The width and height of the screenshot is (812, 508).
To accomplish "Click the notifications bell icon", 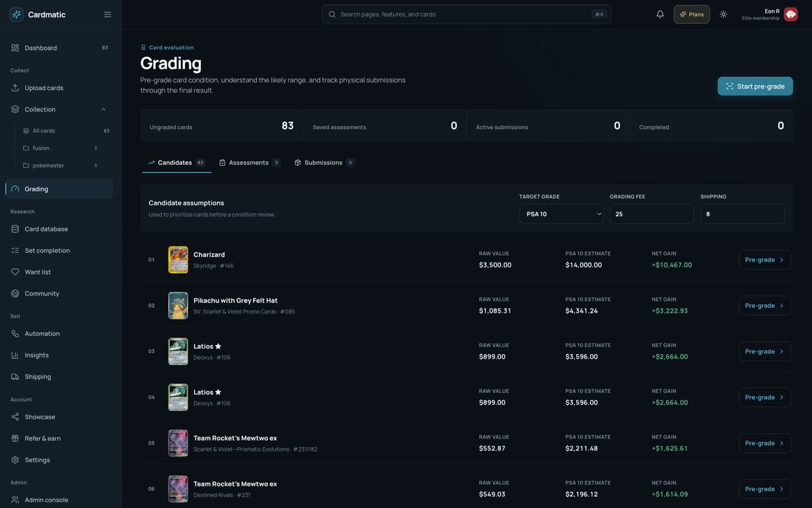I will click(x=660, y=14).
